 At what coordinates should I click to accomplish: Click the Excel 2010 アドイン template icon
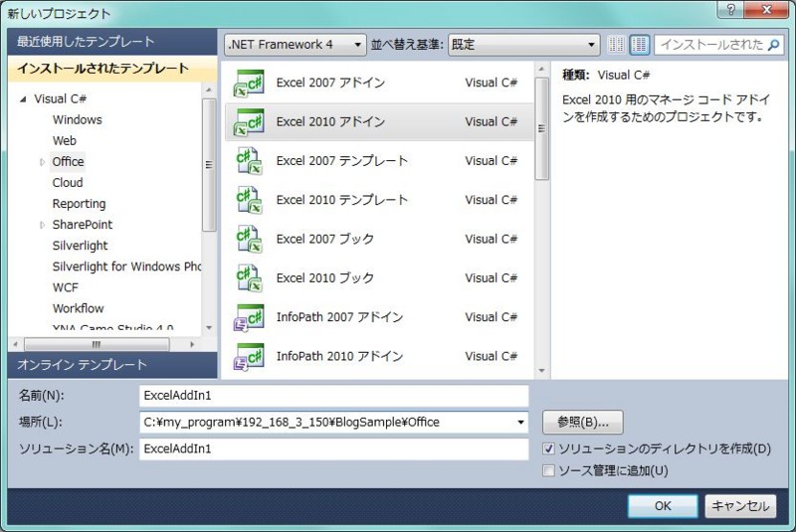[249, 121]
